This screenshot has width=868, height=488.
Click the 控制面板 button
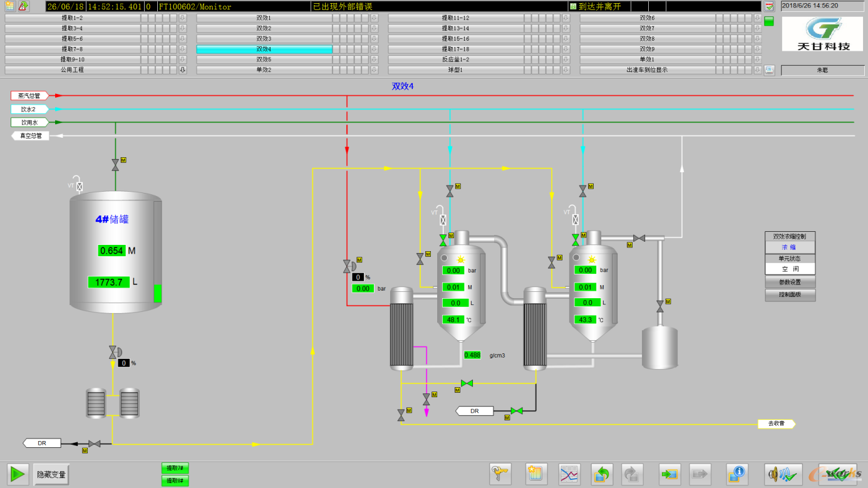click(790, 294)
